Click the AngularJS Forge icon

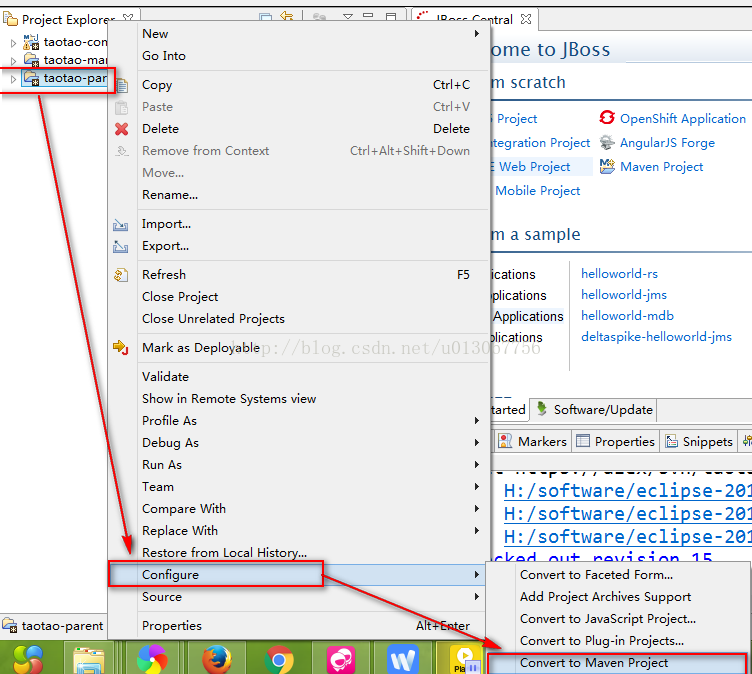(x=607, y=142)
